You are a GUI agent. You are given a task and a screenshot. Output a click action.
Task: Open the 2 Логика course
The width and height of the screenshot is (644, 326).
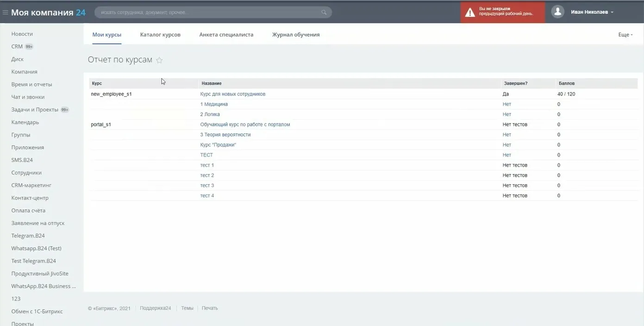[210, 114]
